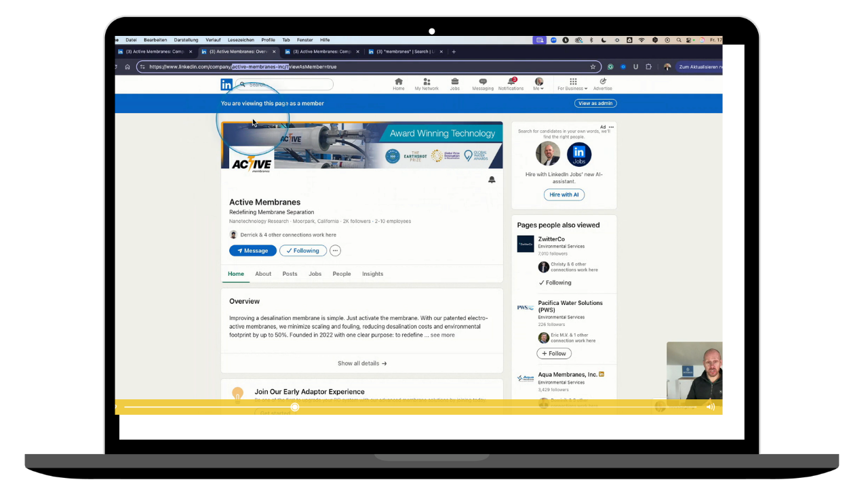Switch to the Posts tab
Screen dimensions: 868x488
click(x=290, y=274)
